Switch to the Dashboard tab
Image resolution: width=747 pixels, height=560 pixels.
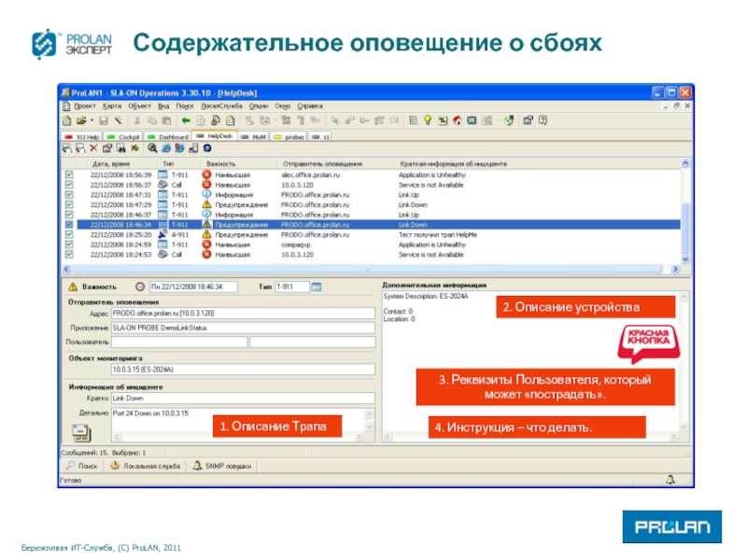pos(167,135)
